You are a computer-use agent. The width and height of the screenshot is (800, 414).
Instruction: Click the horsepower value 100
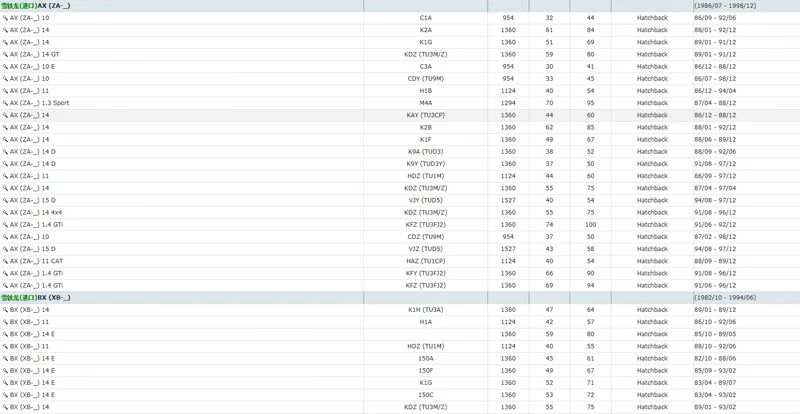[590, 225]
